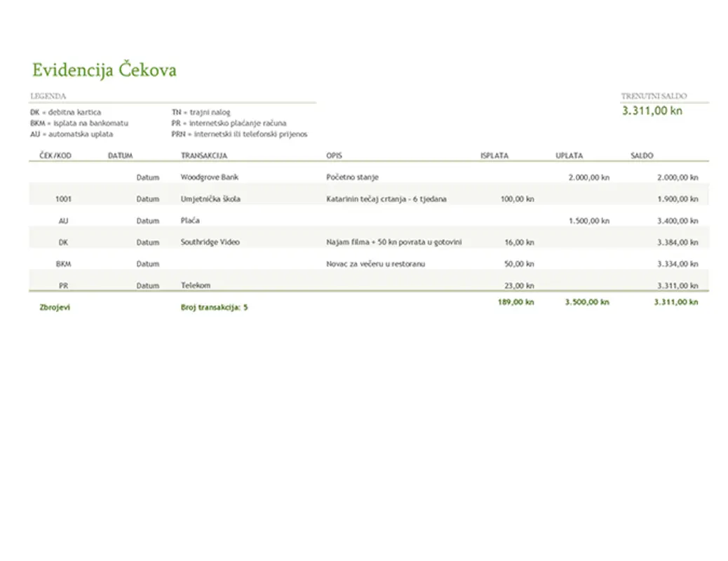
Task: Select the LEGENDA section heading
Action: pyautogui.click(x=48, y=96)
